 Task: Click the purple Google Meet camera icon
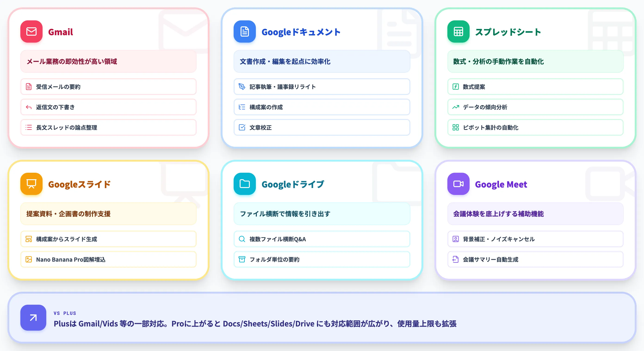pyautogui.click(x=458, y=184)
